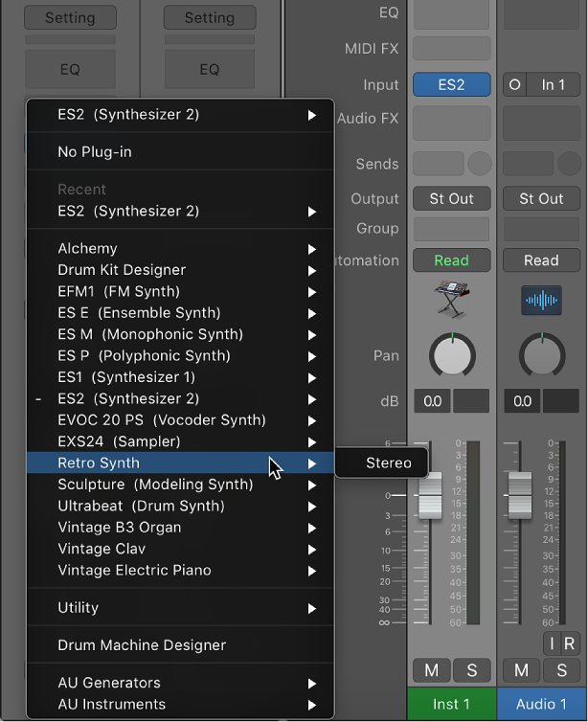Expand the Alchemy submenu arrow
The width and height of the screenshot is (588, 722).
click(x=312, y=249)
